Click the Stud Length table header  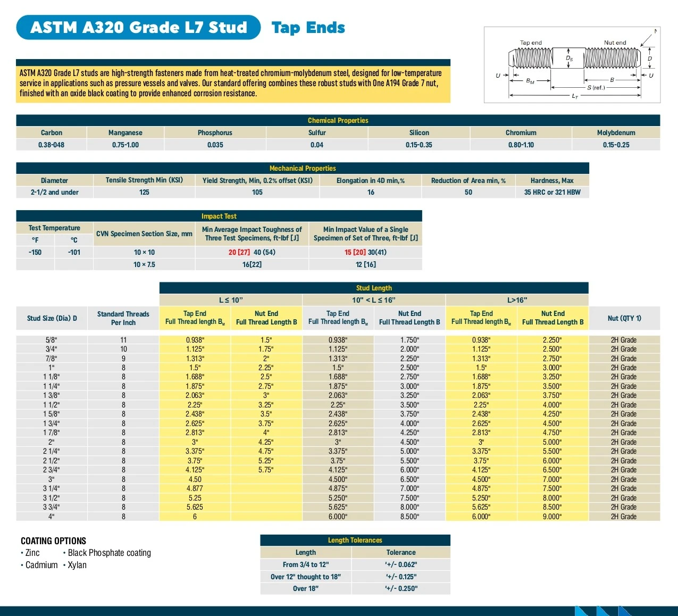tap(373, 288)
